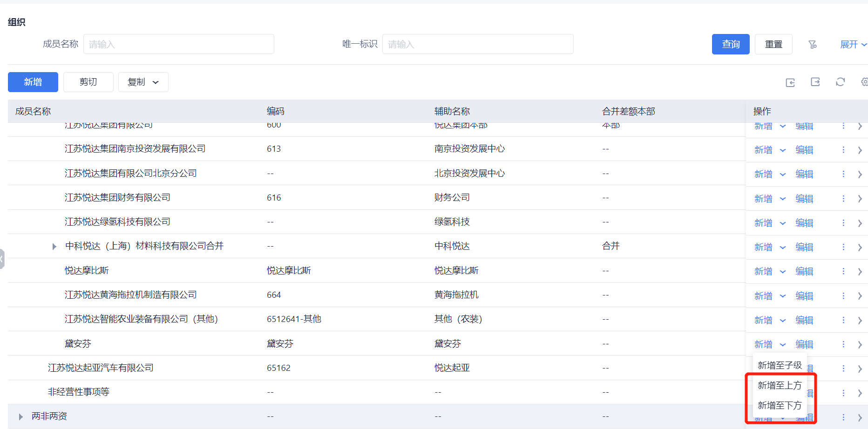Expand the search filters with 展开
Viewport: 868px width, 429px height.
(x=853, y=45)
